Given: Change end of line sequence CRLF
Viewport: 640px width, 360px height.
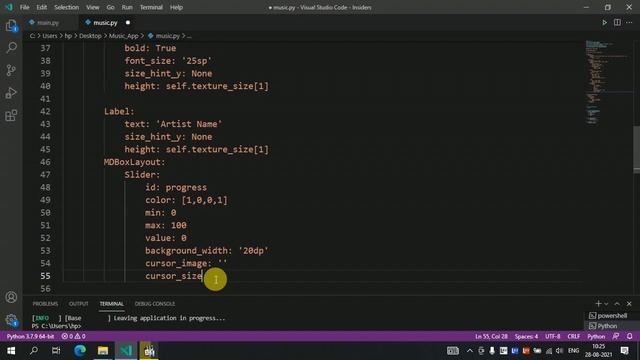Looking at the screenshot, I should click(x=573, y=336).
